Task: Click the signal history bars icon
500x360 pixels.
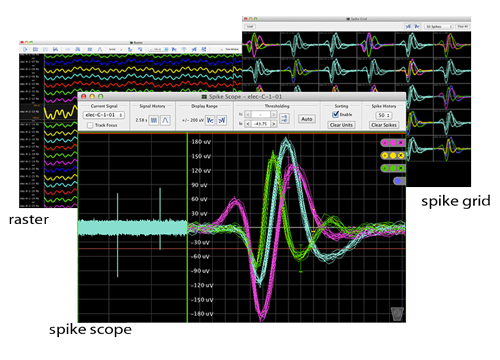Action: [x=154, y=120]
